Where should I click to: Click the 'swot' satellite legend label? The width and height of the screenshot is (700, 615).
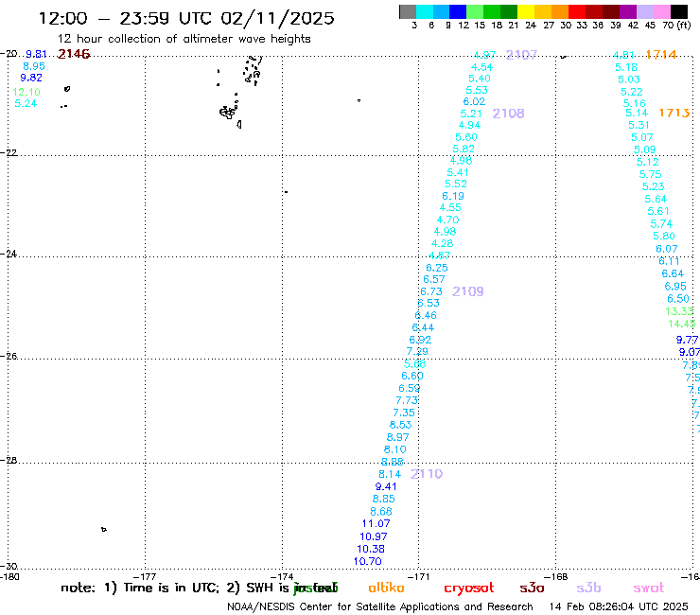pyautogui.click(x=649, y=589)
